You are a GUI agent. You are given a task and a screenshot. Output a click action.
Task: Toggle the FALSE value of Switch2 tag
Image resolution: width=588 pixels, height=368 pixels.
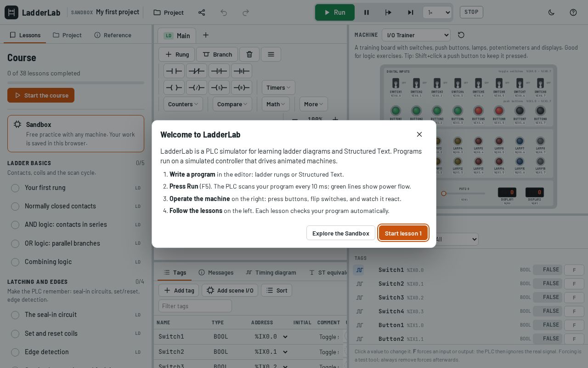[548, 283]
